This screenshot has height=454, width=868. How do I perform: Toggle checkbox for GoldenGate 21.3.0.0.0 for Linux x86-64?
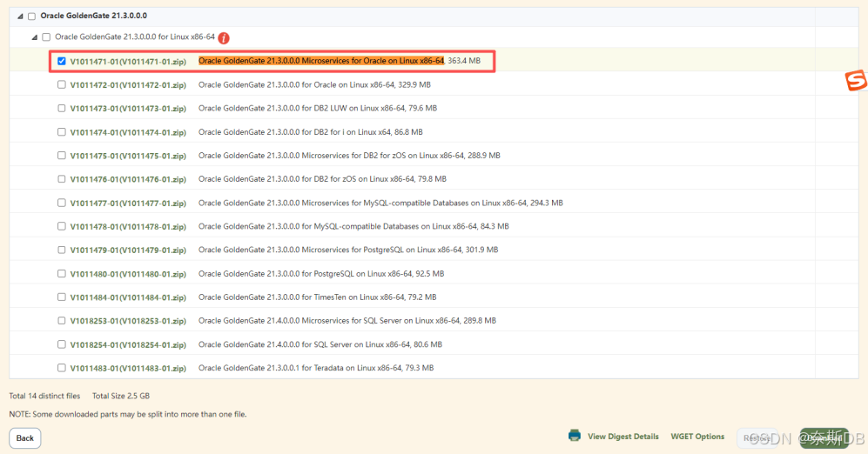click(x=46, y=37)
